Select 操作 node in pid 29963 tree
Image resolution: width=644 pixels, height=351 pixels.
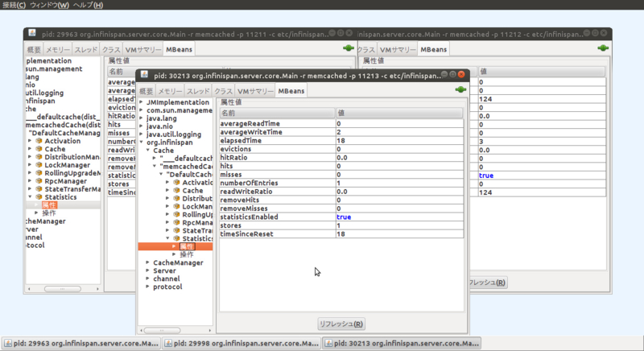[49, 213]
